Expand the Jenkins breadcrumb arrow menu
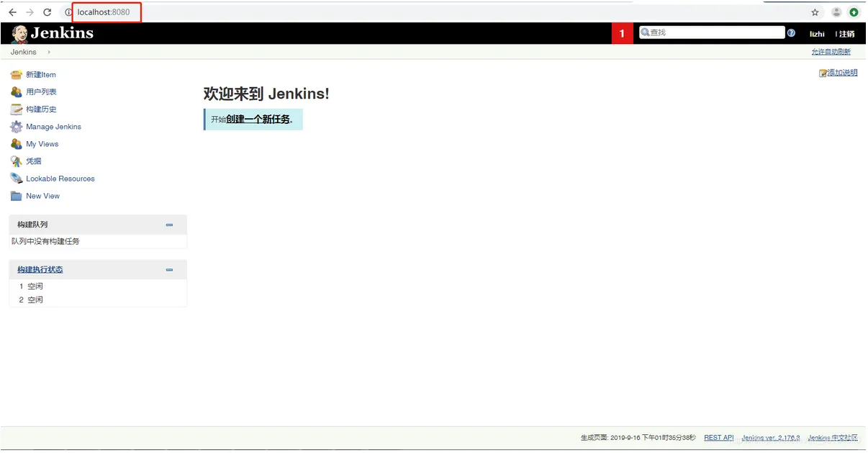 click(x=49, y=52)
